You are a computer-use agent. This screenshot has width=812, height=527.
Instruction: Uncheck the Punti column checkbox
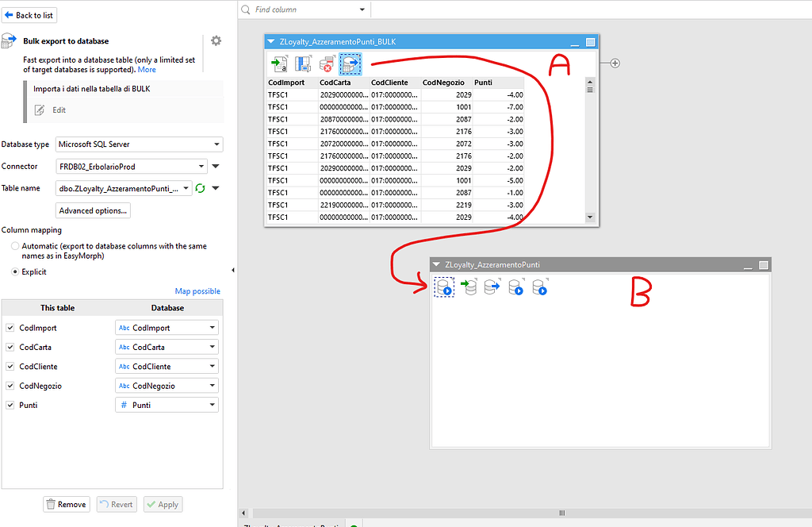[10, 405]
